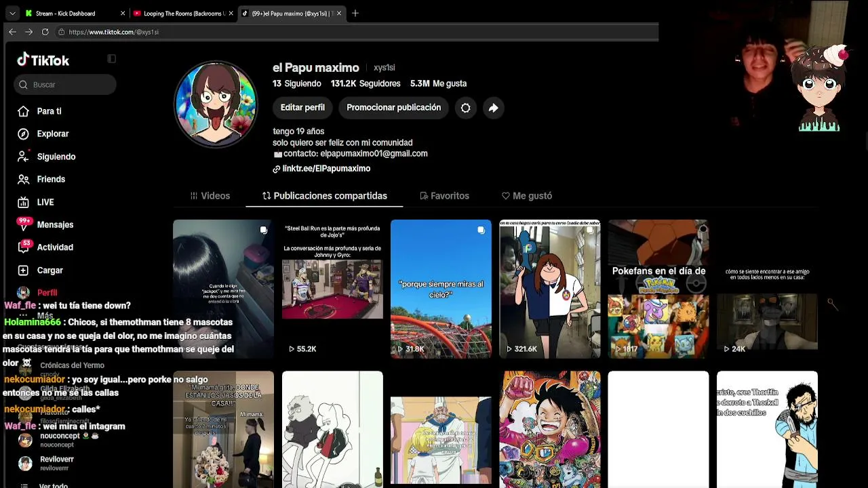The height and width of the screenshot is (488, 868).
Task: Open the "DONDE ESTAN LOS VASOS" video
Action: tap(223, 430)
